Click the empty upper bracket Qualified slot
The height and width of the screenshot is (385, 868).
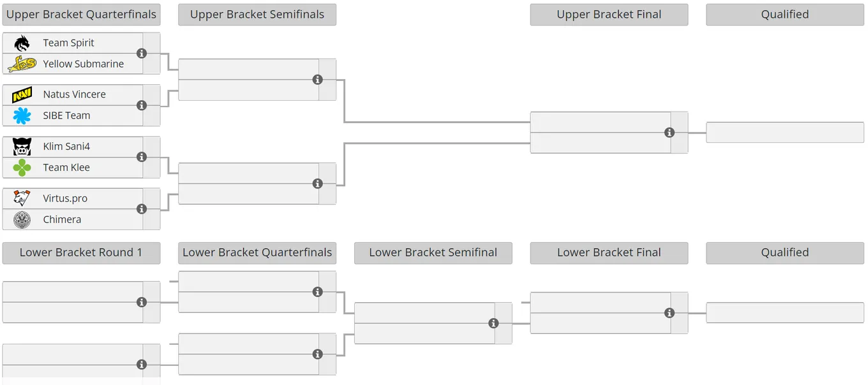click(x=785, y=133)
